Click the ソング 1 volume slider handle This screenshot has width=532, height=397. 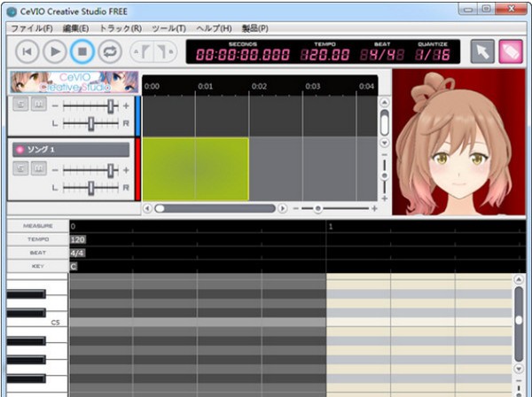point(111,170)
